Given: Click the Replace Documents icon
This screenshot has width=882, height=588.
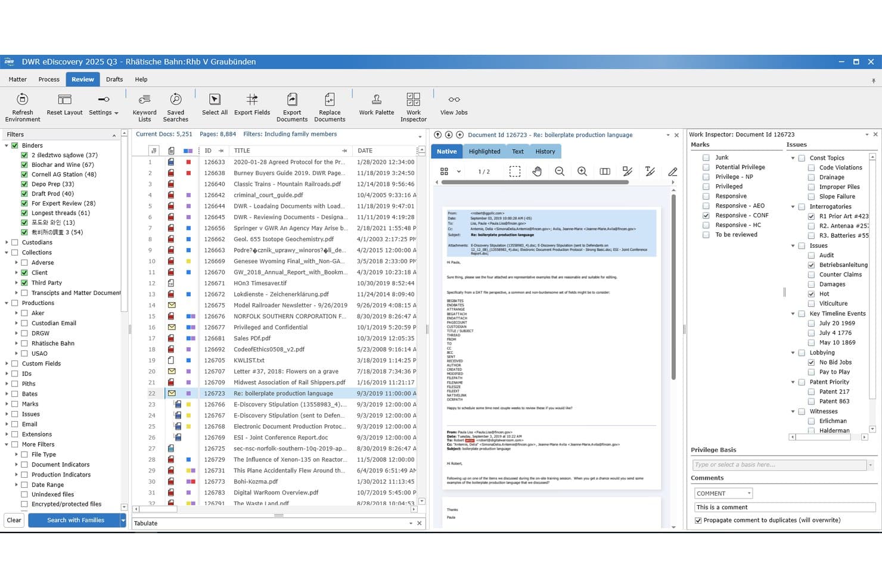Looking at the screenshot, I should (330, 99).
